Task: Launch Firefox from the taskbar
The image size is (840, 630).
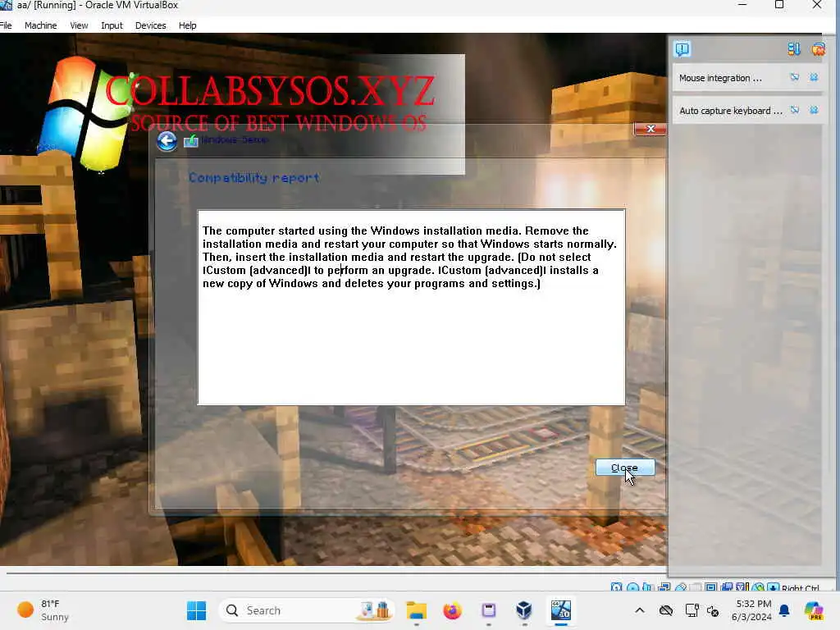Action: (x=452, y=610)
